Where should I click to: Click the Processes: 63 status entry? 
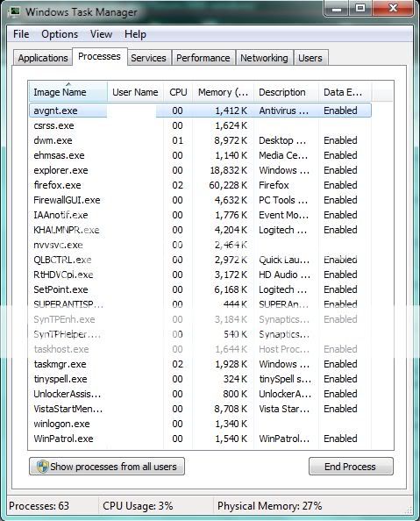point(39,506)
